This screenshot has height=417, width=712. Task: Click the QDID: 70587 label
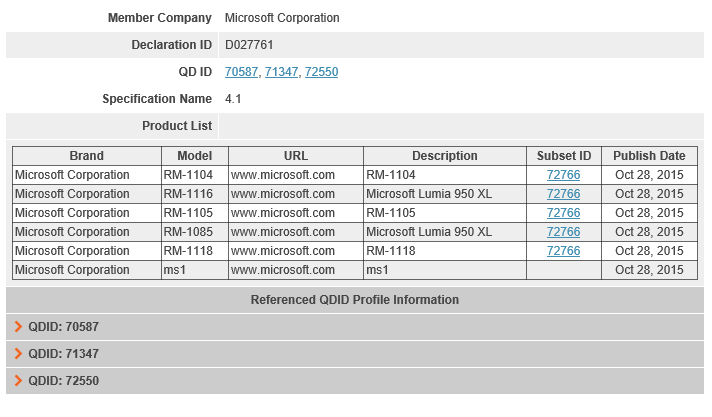click(x=64, y=327)
